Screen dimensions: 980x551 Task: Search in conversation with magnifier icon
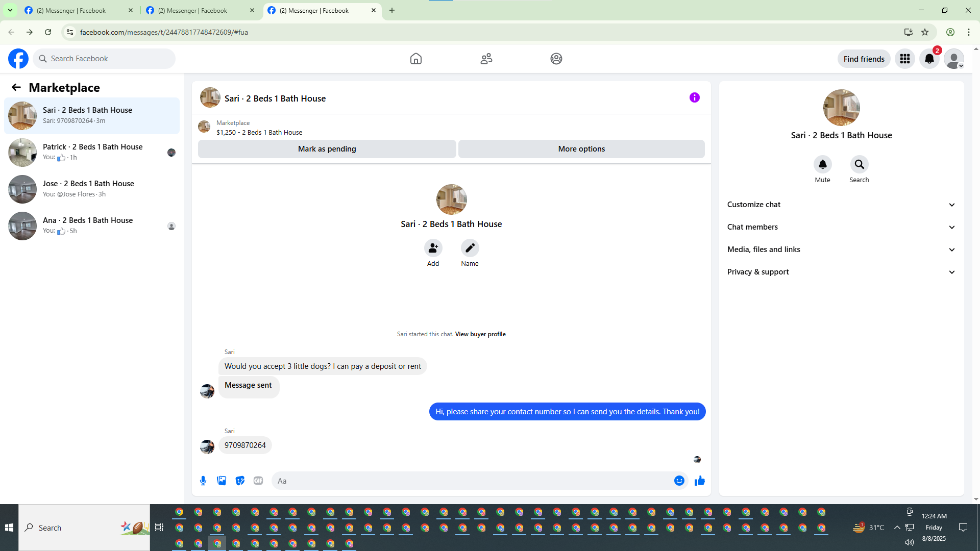click(x=859, y=164)
